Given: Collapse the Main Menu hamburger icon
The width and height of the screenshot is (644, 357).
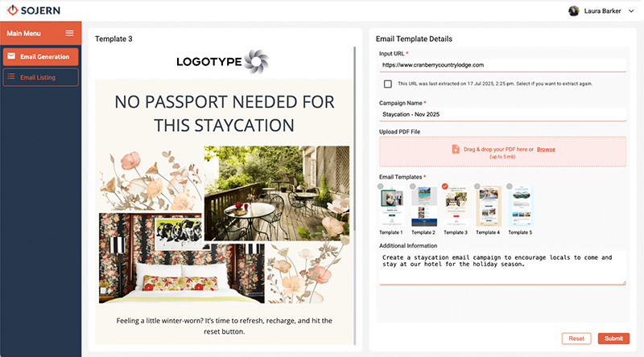Looking at the screenshot, I should click(x=69, y=33).
